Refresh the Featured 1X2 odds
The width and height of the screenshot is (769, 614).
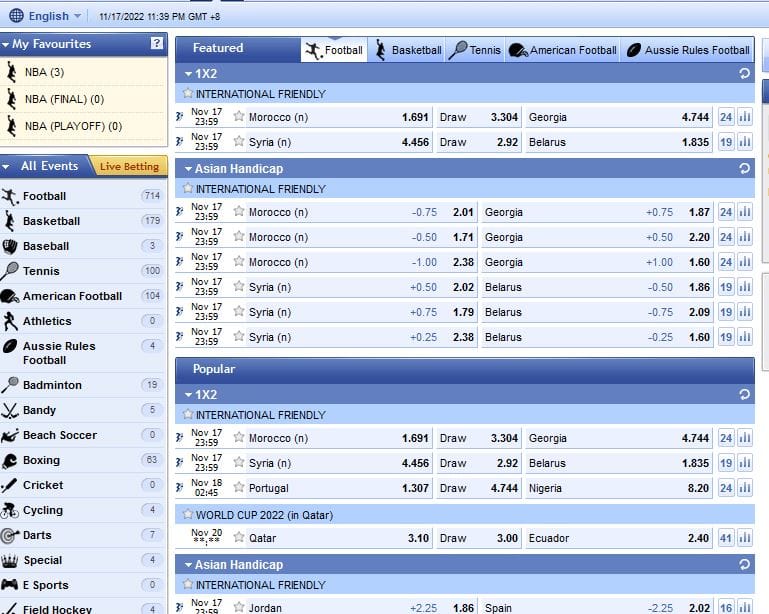pyautogui.click(x=744, y=74)
